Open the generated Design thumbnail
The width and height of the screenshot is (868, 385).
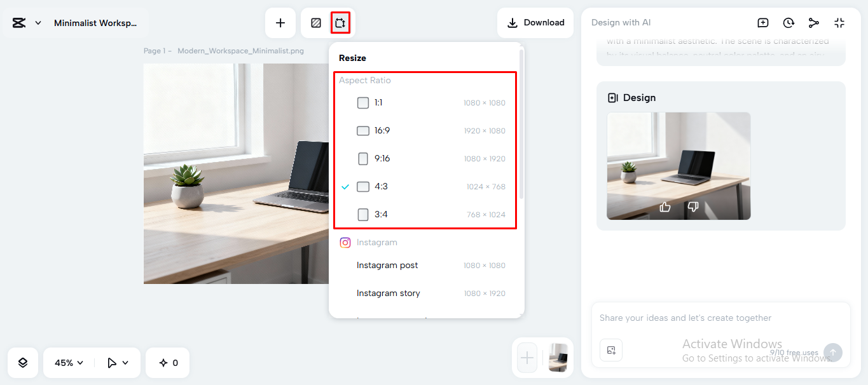pos(679,166)
